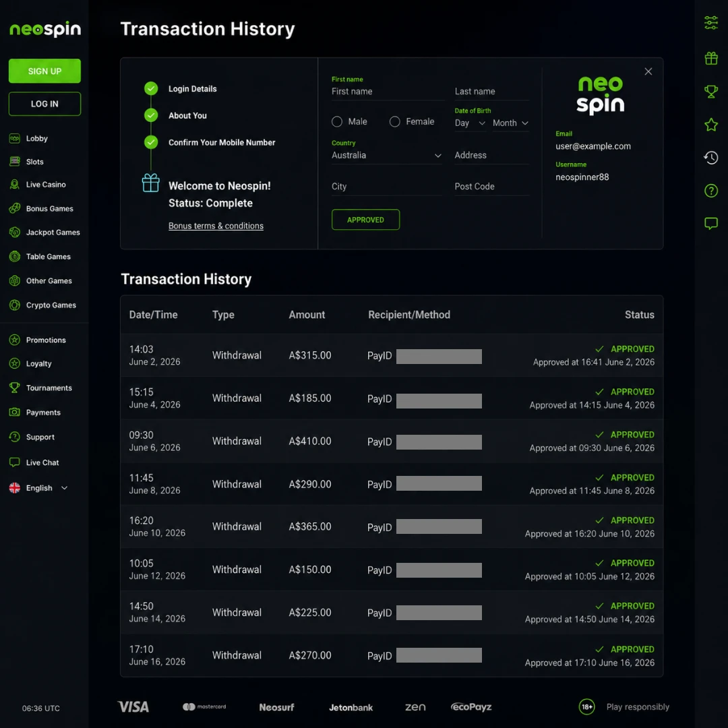Click the City input field
728x728 pixels.
click(x=386, y=187)
